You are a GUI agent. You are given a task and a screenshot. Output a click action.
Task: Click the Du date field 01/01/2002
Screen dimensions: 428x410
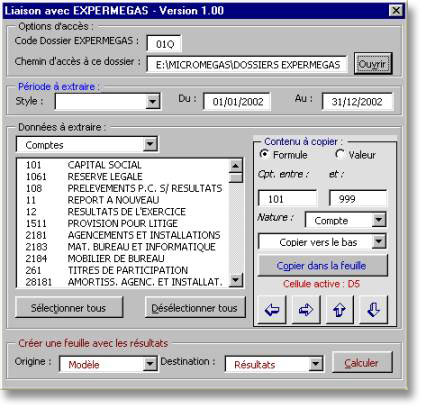point(237,101)
